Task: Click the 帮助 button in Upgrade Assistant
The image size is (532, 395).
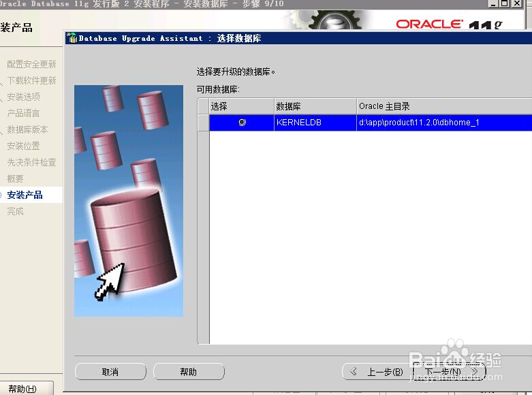Action: click(x=189, y=372)
